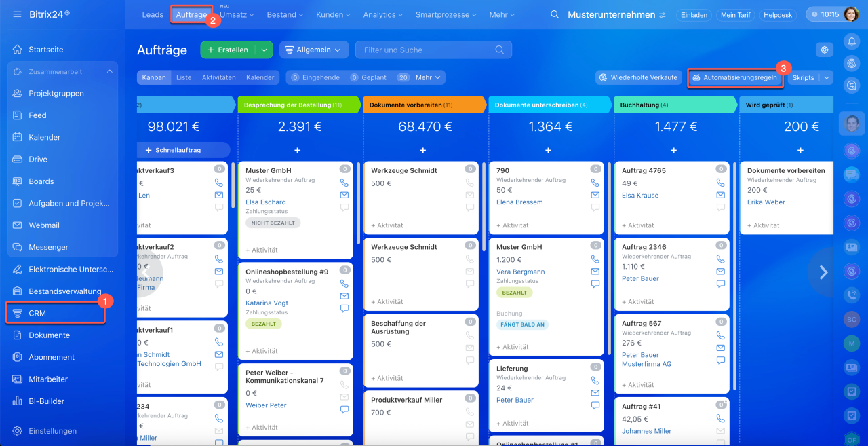Viewport: 868px width, 446px height.
Task: Click chat icon on Peter Weiber card
Action: (344, 409)
